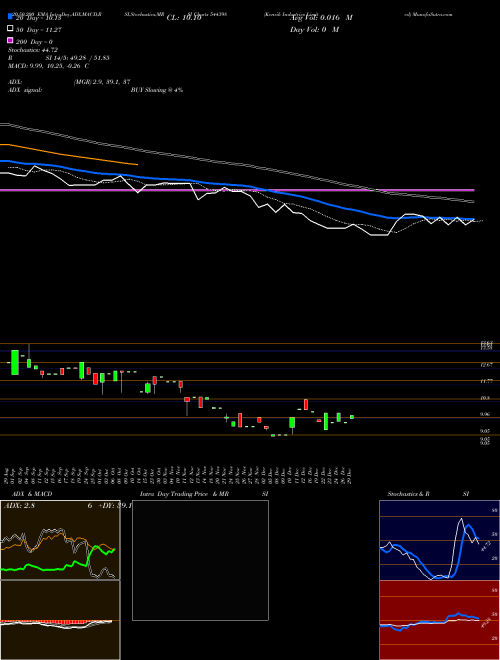Click the 'SI 14/3: 49.28 / 51.83' reading
The height and width of the screenshot is (660, 500).
coord(78,58)
